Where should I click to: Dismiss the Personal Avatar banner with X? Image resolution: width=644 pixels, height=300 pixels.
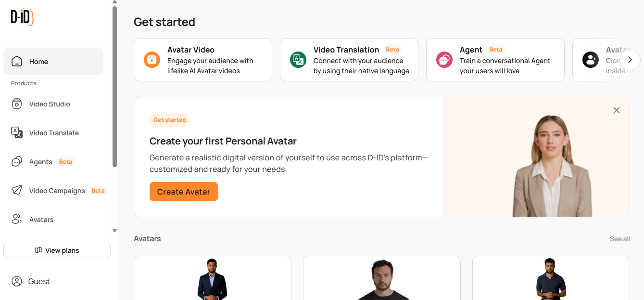tap(617, 110)
